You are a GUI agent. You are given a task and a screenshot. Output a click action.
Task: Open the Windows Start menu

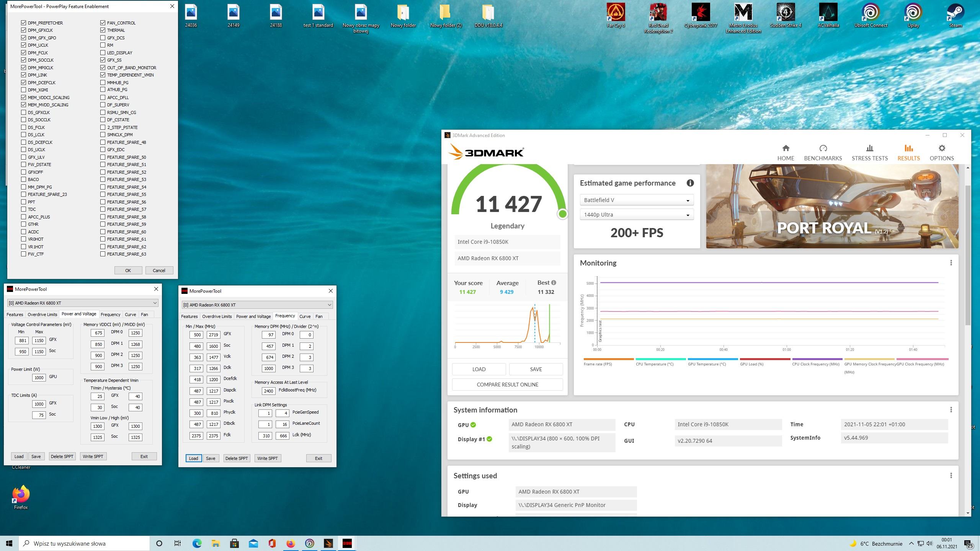tap(9, 543)
